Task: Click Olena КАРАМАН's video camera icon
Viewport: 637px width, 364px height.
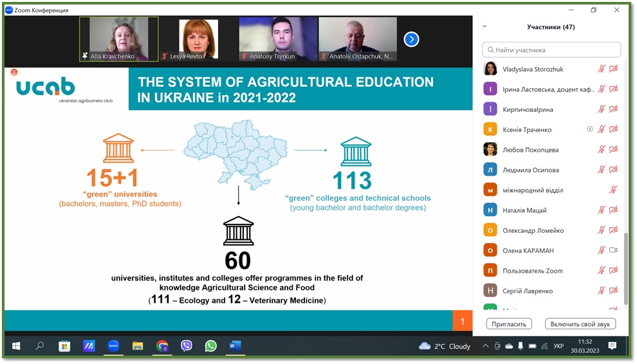Action: [613, 250]
